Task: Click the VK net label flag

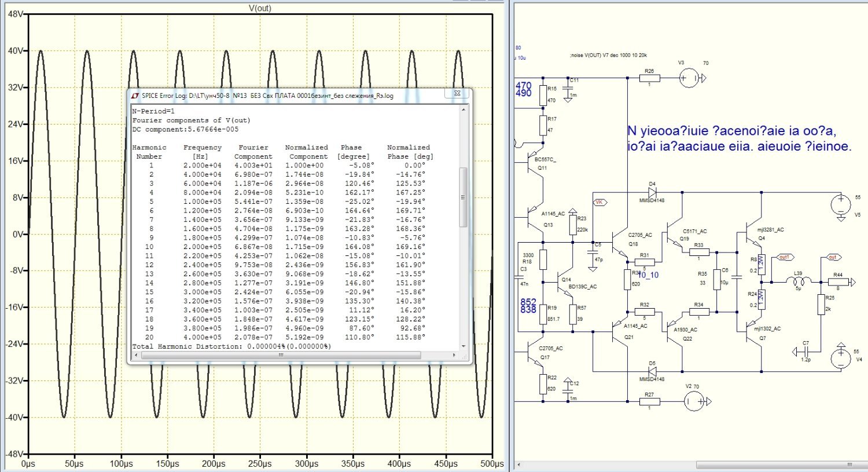Action: [x=599, y=202]
